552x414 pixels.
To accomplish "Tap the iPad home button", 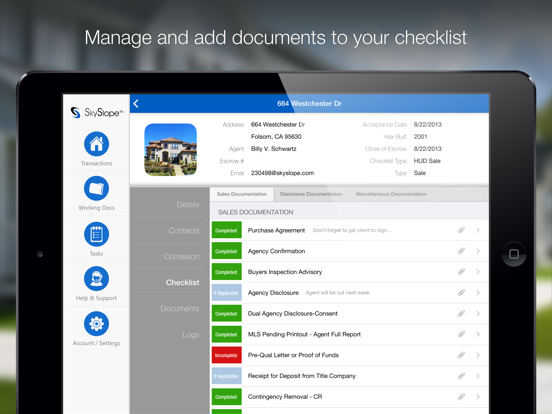I will [514, 254].
